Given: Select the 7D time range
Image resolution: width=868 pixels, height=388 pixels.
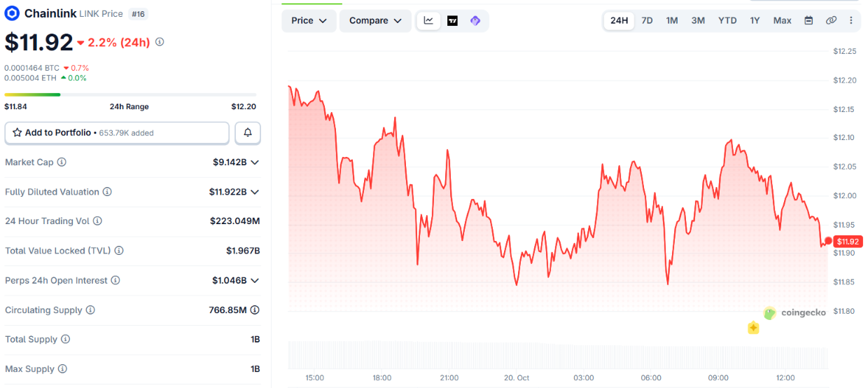Looking at the screenshot, I should pyautogui.click(x=647, y=20).
